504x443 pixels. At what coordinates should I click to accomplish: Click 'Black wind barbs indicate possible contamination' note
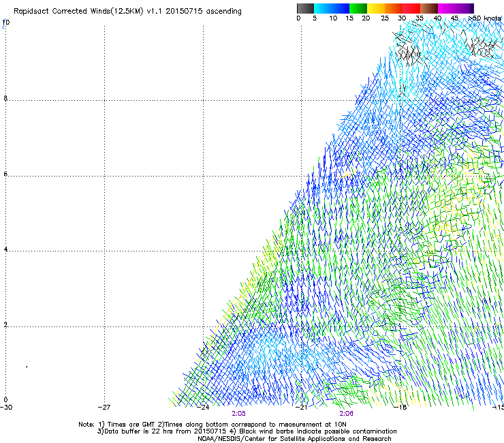tap(318, 431)
